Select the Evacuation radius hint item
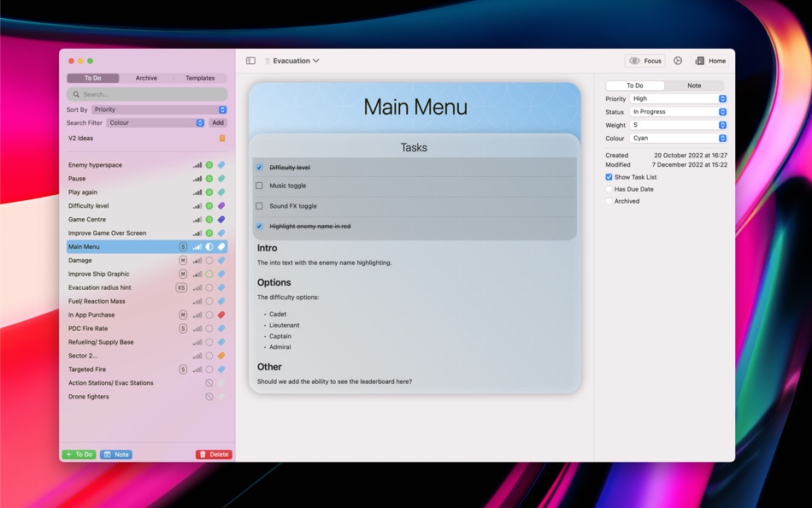This screenshot has width=812, height=508. tap(147, 287)
